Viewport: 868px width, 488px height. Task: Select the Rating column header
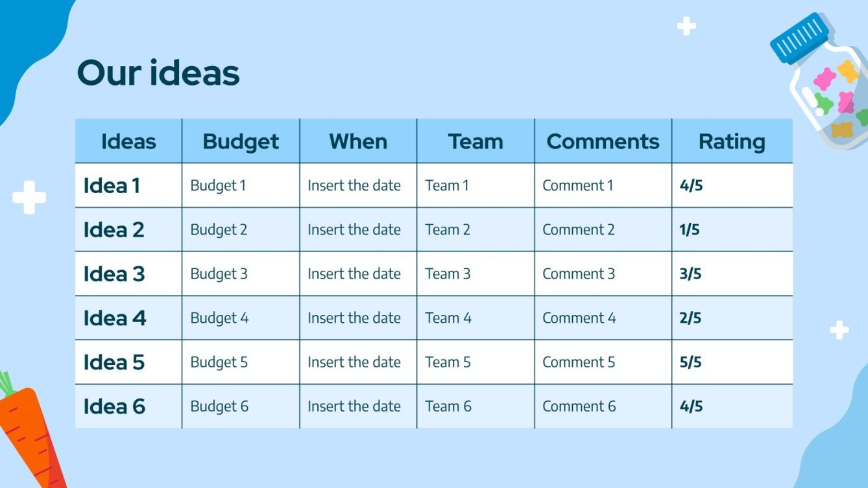point(732,141)
